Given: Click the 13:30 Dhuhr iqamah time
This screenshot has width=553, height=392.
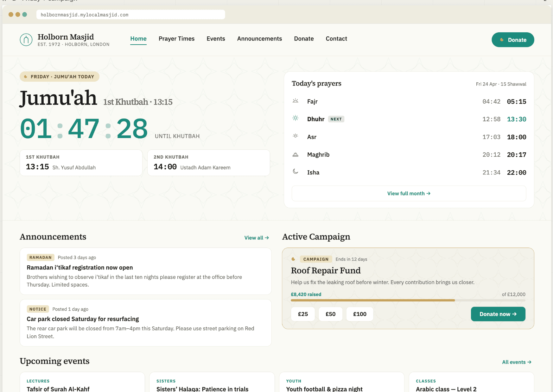Looking at the screenshot, I should click(517, 119).
